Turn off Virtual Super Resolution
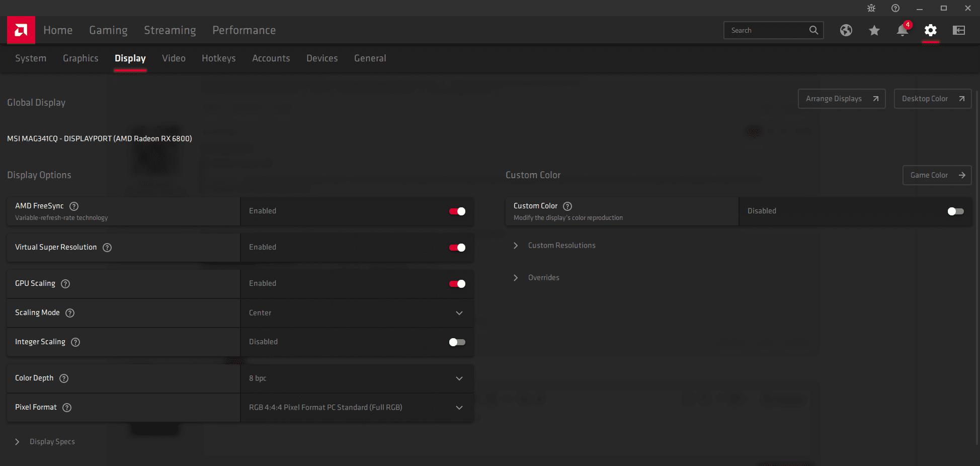Viewport: 980px width, 466px height. [457, 248]
